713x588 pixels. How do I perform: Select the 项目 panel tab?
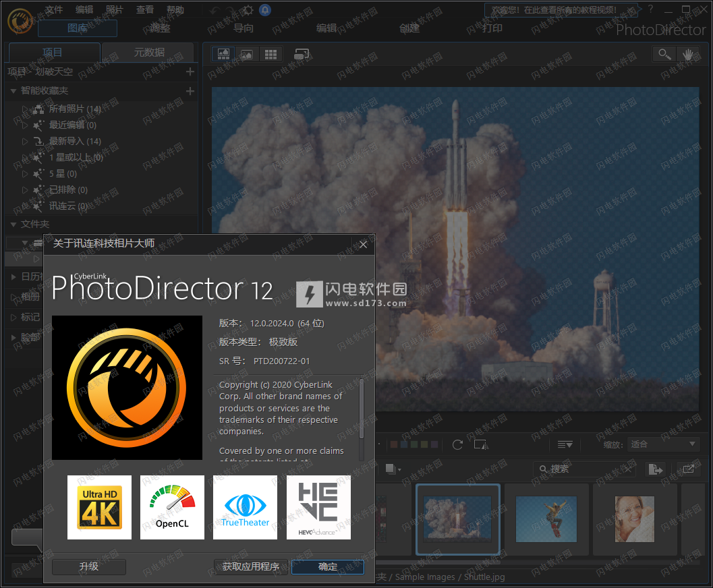pyautogui.click(x=55, y=53)
